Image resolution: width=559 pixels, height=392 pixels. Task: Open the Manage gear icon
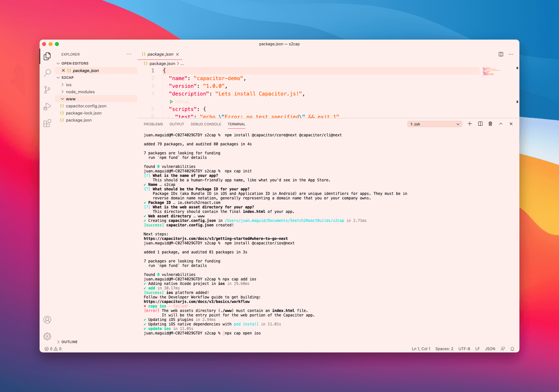(47, 336)
